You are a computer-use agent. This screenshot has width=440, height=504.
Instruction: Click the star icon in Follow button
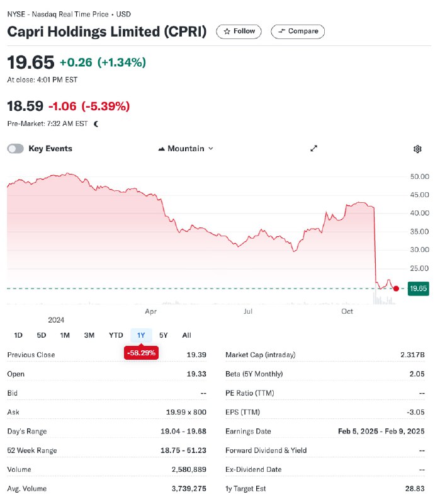click(x=227, y=31)
